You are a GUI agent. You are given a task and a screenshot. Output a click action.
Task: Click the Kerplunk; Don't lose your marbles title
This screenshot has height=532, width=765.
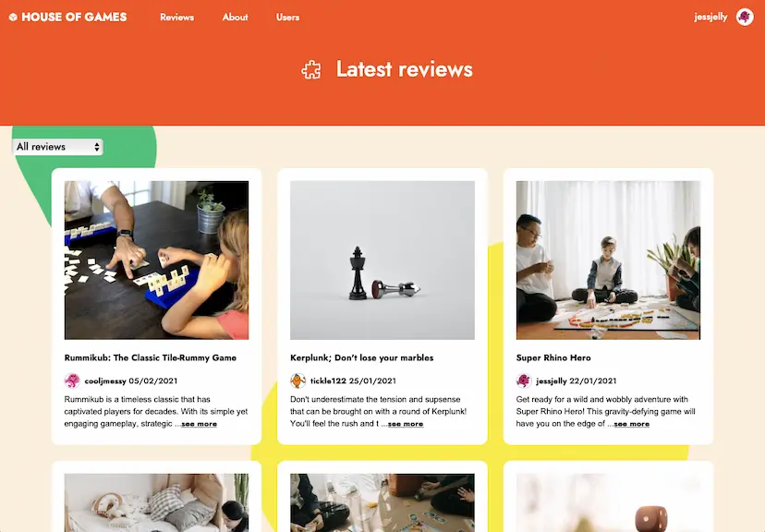362,358
